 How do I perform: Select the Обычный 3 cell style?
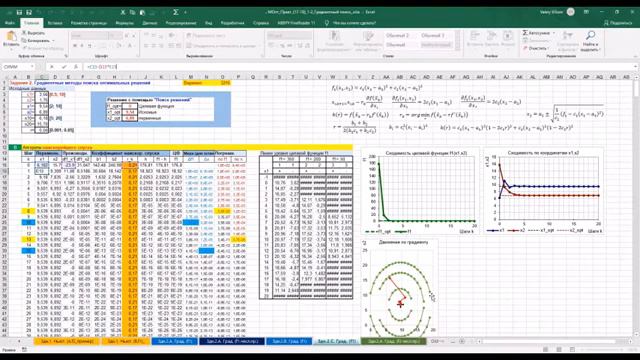pos(433,36)
